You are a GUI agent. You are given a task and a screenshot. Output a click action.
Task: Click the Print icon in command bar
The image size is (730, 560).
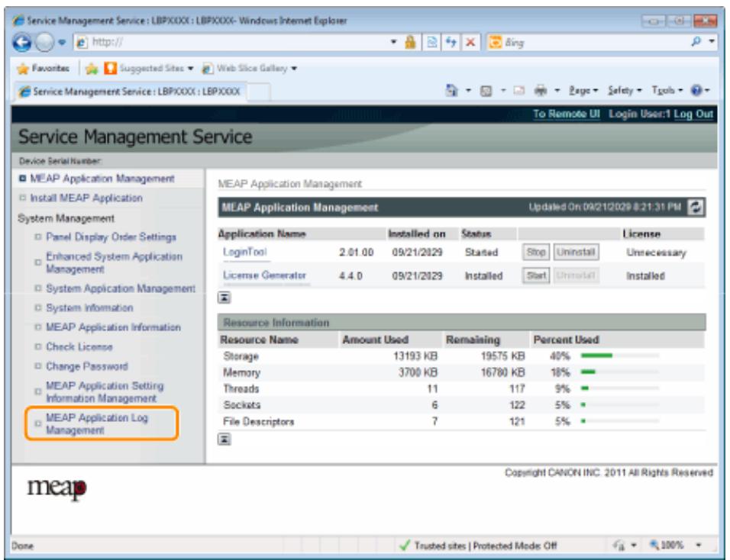[540, 91]
